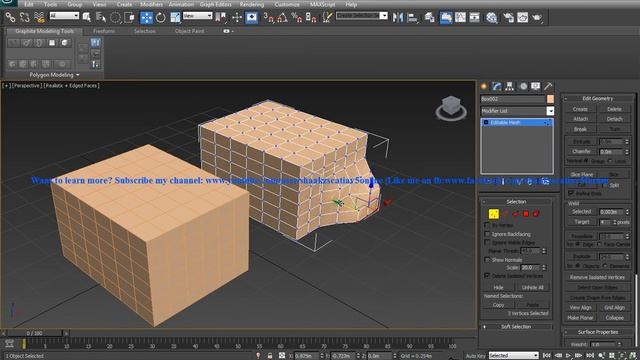The height and width of the screenshot is (360, 640).
Task: Click the Bind to Space Warp icon
Action: [x=39, y=17]
